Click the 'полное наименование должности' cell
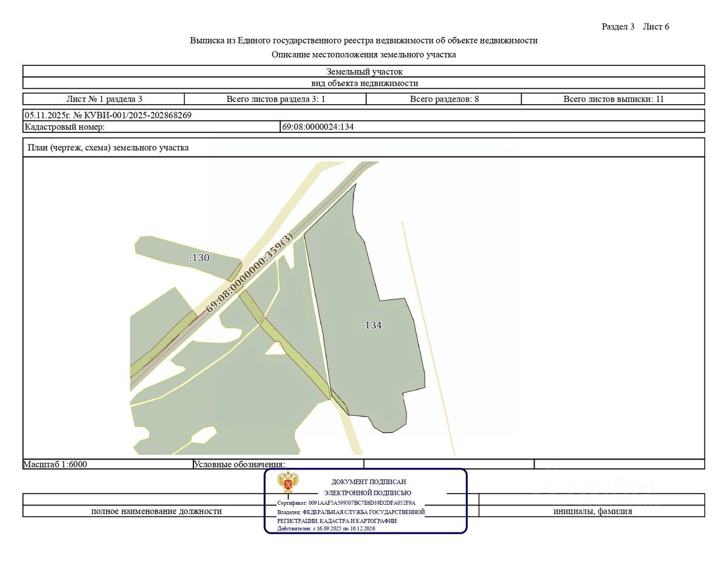Image resolution: width=728 pixels, height=563 pixels. point(156,511)
